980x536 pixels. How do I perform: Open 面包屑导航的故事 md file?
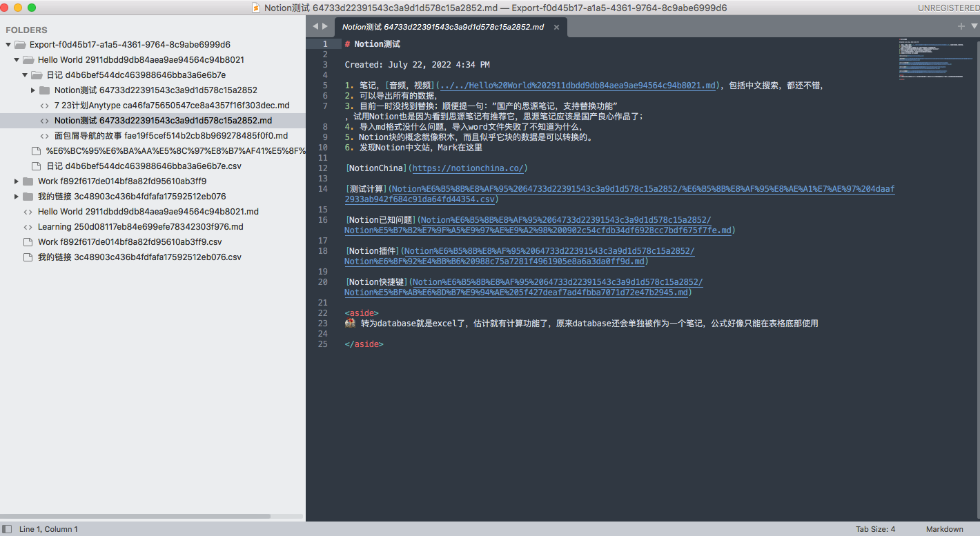tap(171, 136)
